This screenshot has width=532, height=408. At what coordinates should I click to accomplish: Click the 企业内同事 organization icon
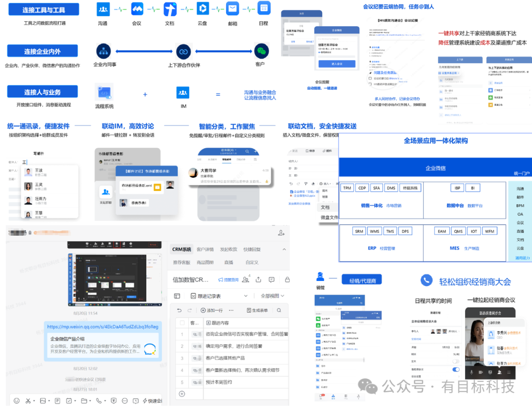[103, 52]
